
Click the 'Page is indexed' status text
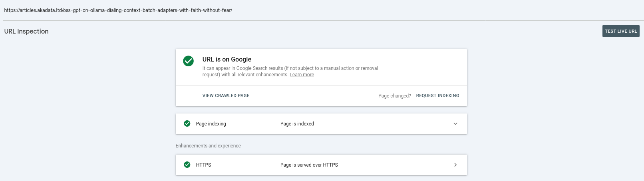coord(297,124)
